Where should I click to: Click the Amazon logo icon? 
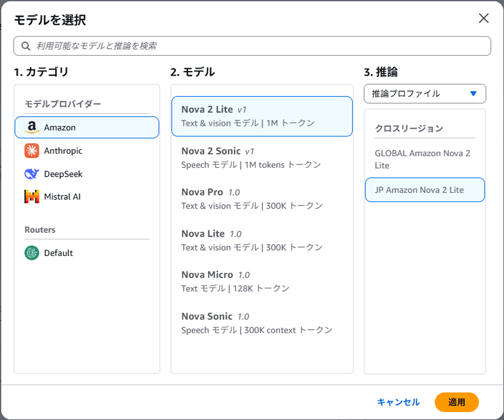[x=32, y=127]
